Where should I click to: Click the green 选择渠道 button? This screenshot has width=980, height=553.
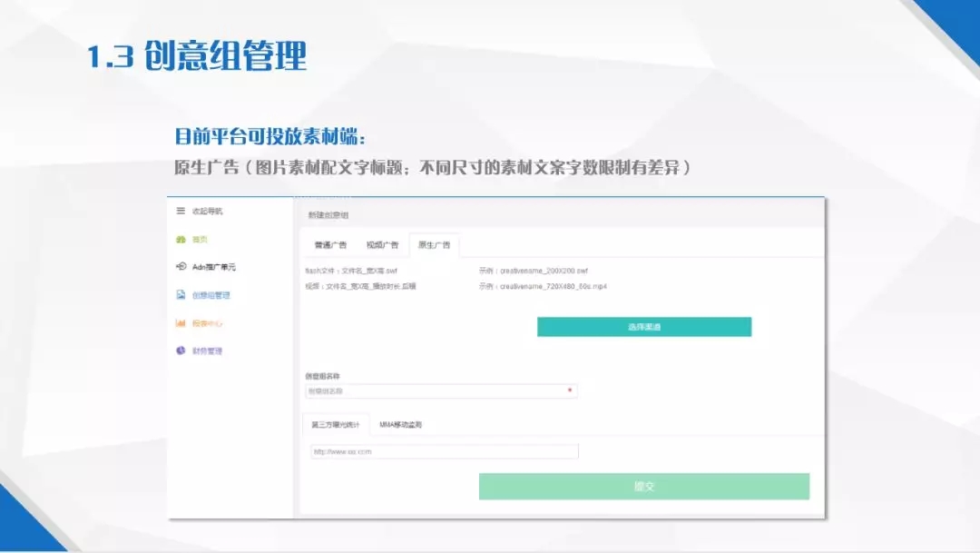(644, 326)
